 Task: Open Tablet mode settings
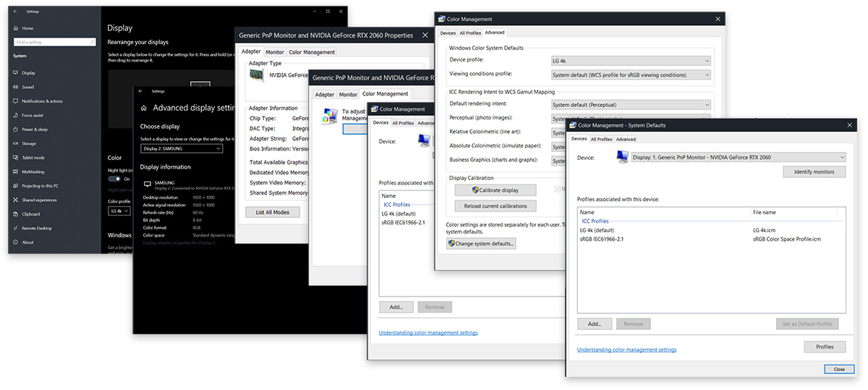click(x=33, y=158)
